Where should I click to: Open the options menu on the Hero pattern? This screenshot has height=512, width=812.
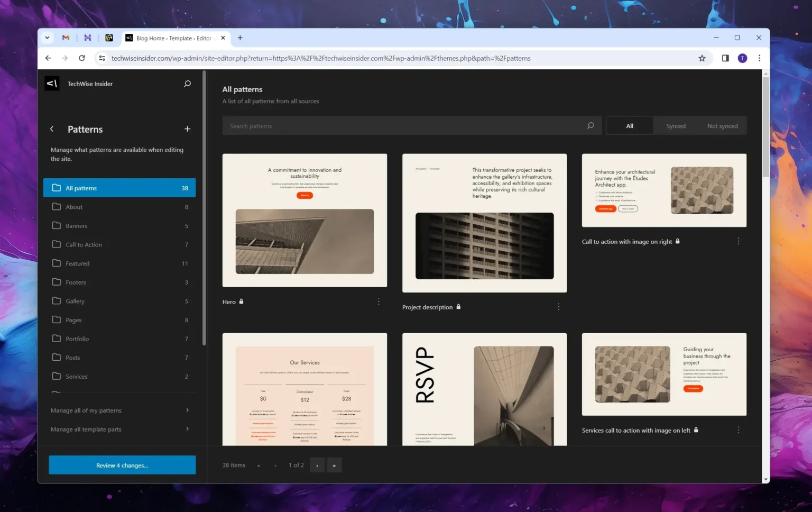(x=379, y=301)
